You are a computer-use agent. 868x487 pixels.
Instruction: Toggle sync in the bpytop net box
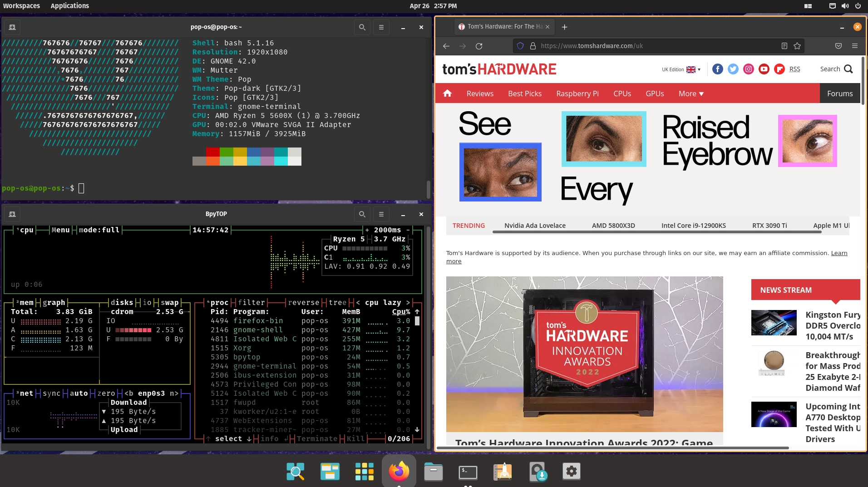(51, 394)
